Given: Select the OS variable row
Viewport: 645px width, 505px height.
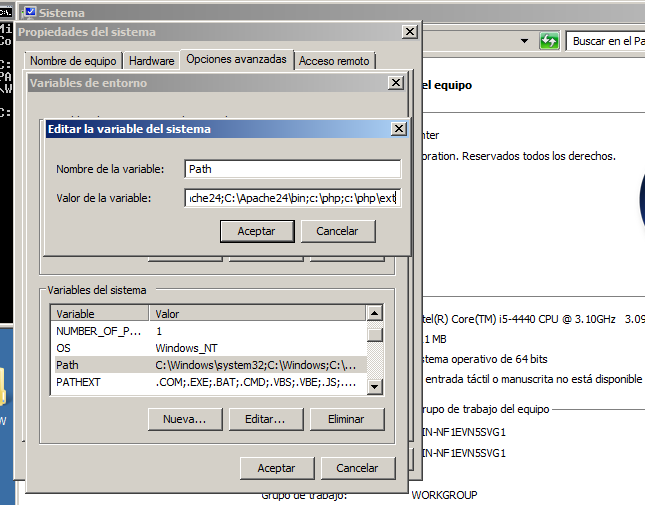Looking at the screenshot, I should click(209, 348).
